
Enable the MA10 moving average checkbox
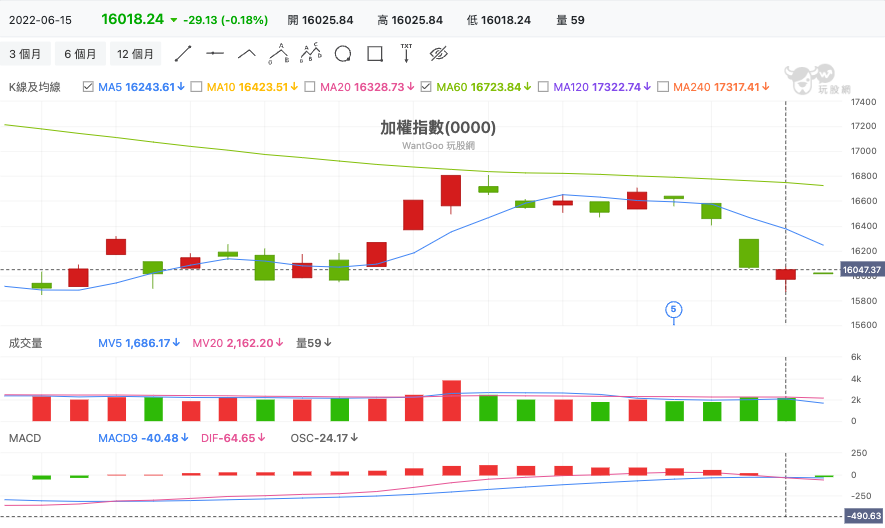196,87
